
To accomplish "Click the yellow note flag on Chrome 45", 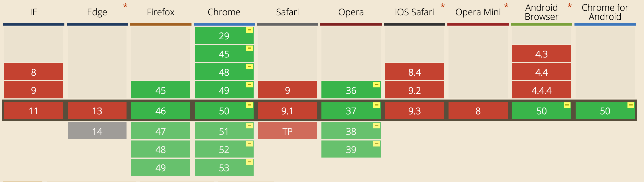I will pyautogui.click(x=249, y=48).
